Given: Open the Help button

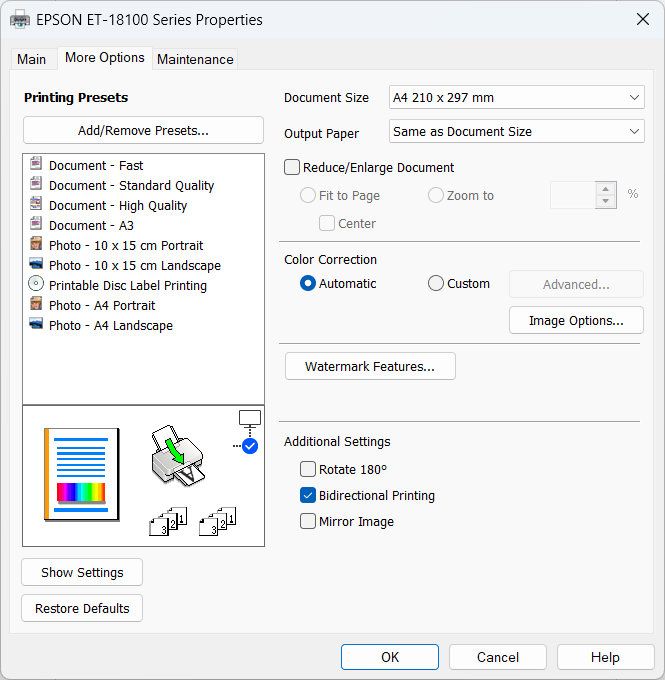Looking at the screenshot, I should click(605, 657).
